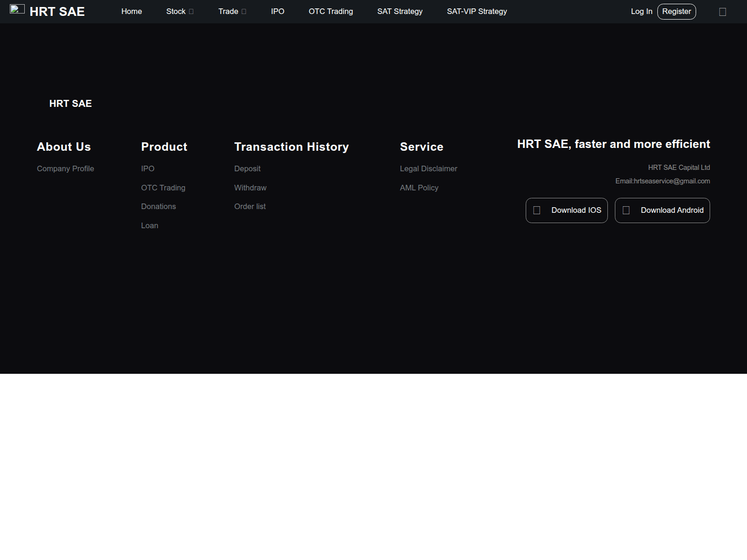The image size is (747, 560).
Task: Open the IPO link under Product
Action: click(x=148, y=168)
